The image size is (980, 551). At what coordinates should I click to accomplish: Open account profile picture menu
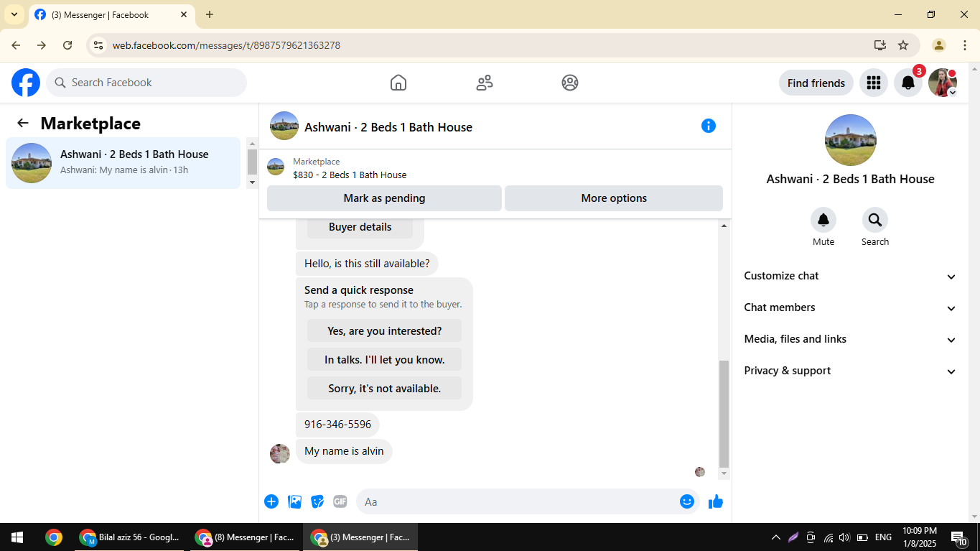pyautogui.click(x=942, y=83)
